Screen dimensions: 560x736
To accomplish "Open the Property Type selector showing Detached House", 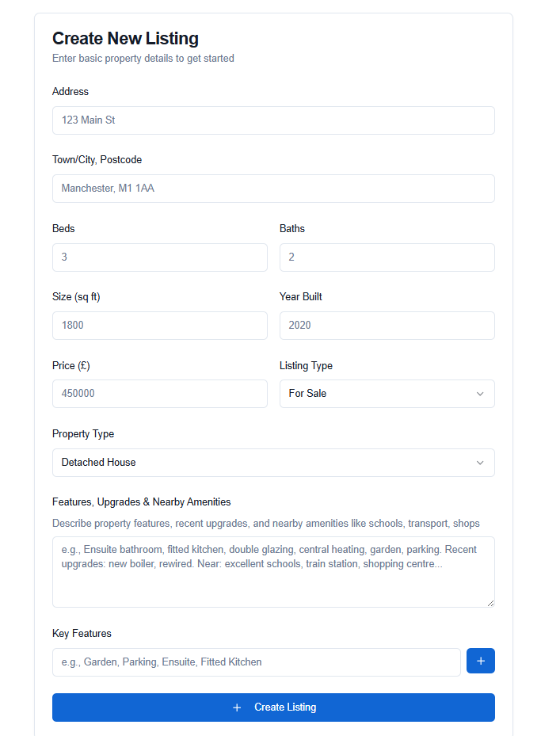I will 273,463.
